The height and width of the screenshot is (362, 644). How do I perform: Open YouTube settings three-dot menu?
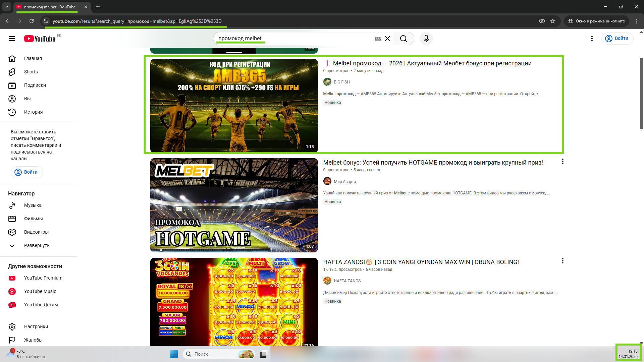(x=592, y=39)
